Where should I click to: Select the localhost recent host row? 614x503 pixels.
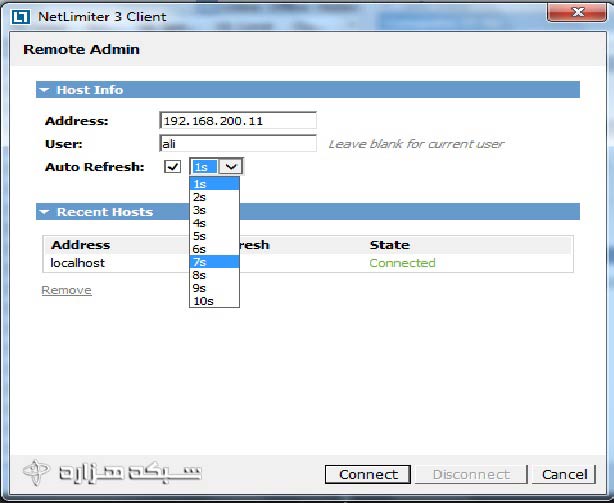308,263
